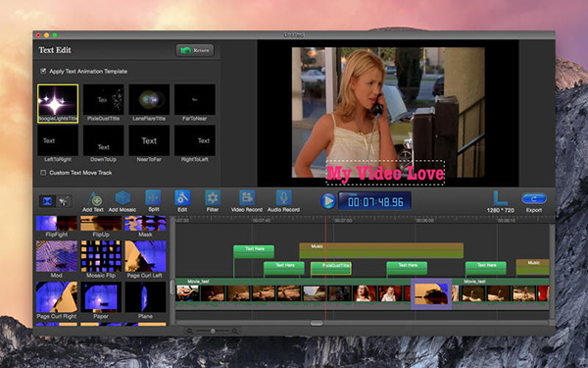Select the Paper transition
588x368 pixels.
click(x=101, y=297)
